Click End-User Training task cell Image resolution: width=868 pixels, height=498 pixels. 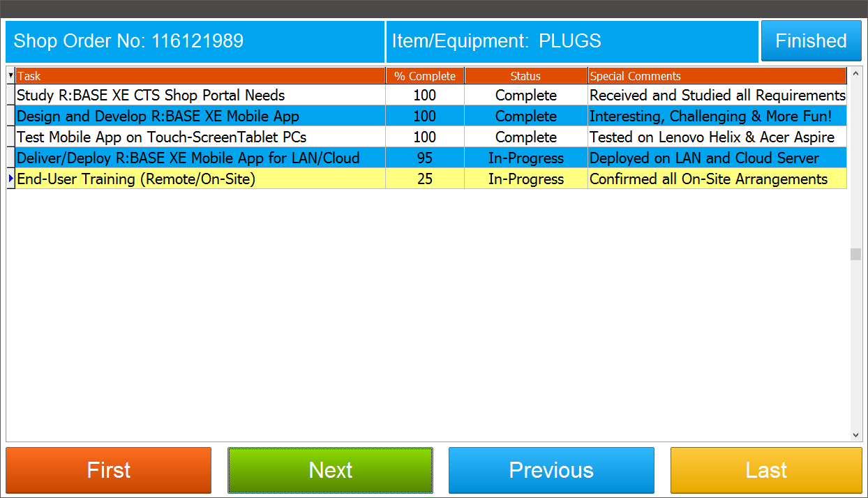pyautogui.click(x=136, y=179)
